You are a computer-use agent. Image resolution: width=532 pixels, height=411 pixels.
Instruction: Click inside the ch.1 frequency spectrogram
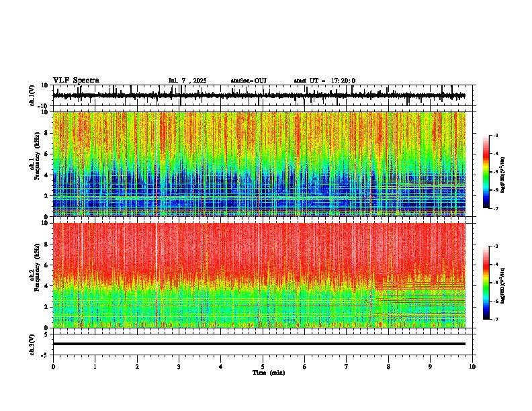pos(259,164)
